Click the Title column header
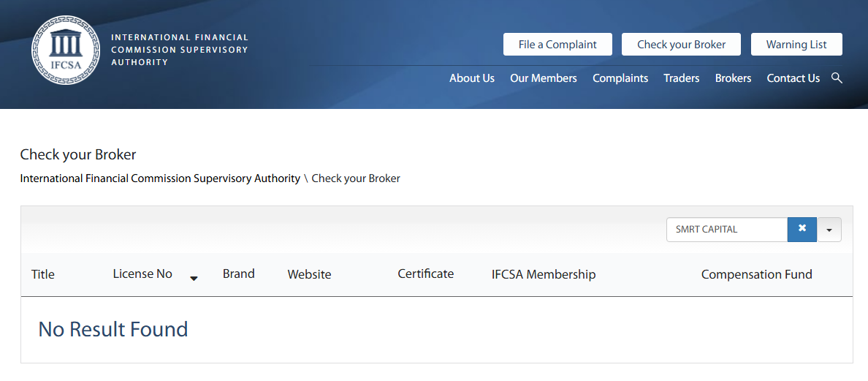Screen dimensions: 868x381 [43, 274]
